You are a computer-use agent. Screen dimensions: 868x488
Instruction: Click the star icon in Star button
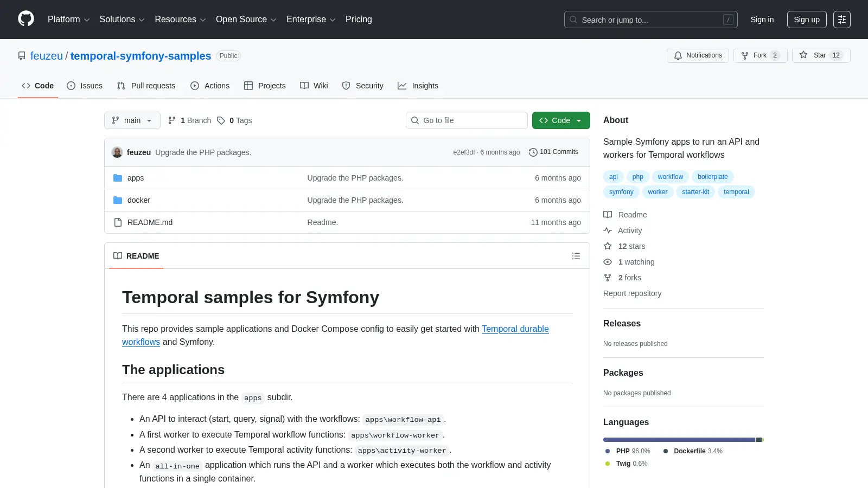coord(803,55)
